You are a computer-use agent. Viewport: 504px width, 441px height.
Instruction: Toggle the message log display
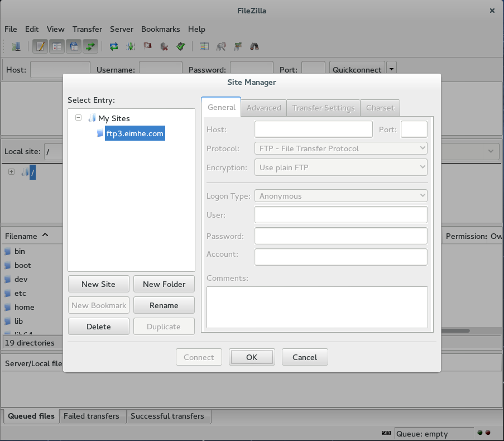pos(40,46)
